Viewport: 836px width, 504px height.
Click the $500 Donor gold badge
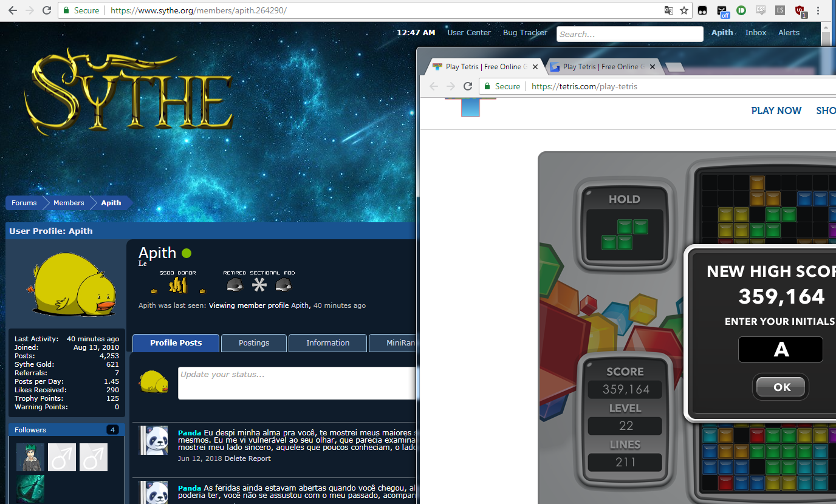178,282
